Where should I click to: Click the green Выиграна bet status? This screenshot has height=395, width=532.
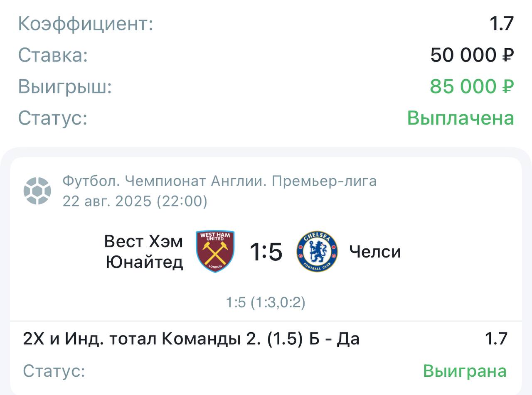(465, 371)
